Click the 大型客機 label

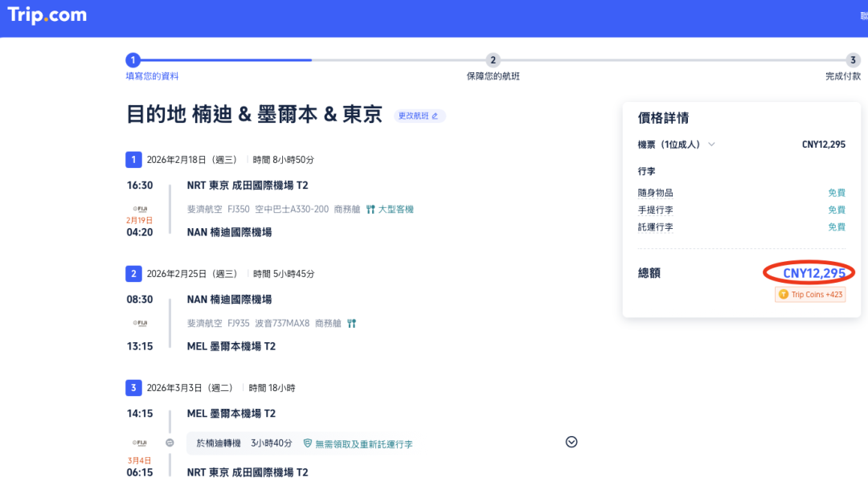(x=395, y=209)
